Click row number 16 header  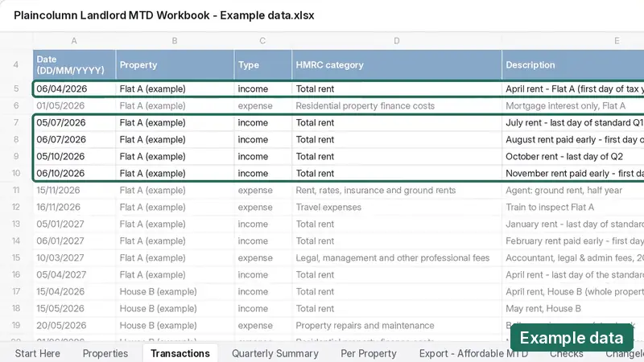pos(16,274)
